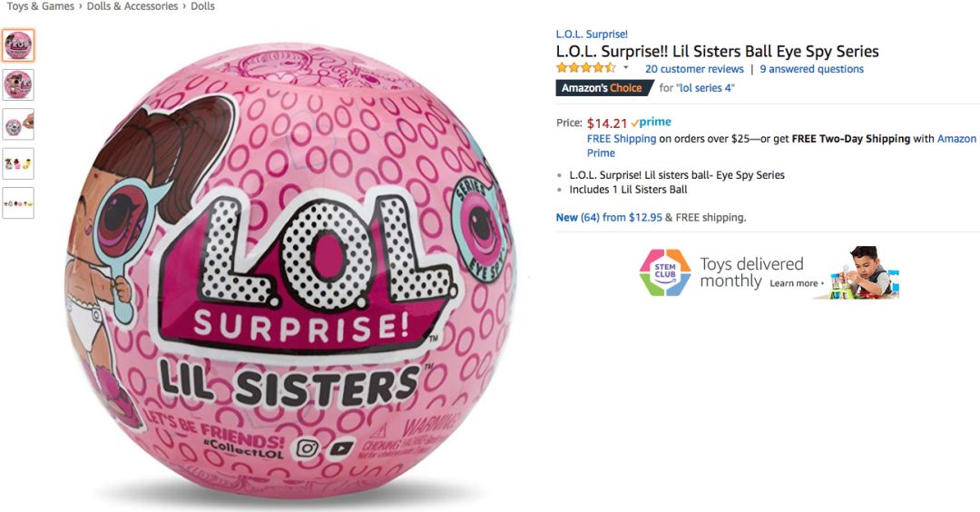Viewport: 980px width, 512px height.
Task: Visit the L.O.L. Surprise! brand link
Action: tap(592, 34)
